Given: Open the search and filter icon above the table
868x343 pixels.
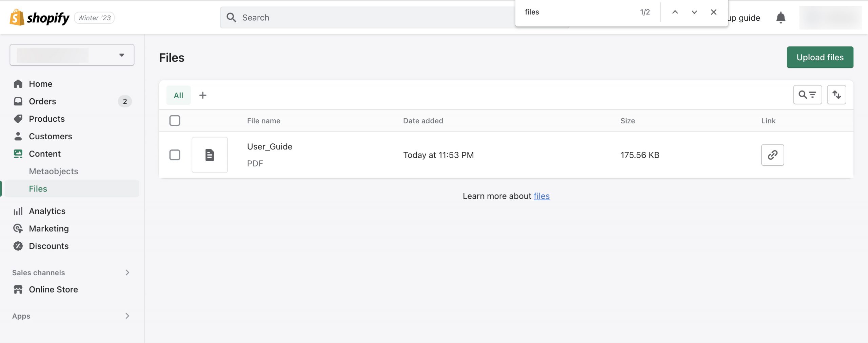Looking at the screenshot, I should pyautogui.click(x=807, y=95).
